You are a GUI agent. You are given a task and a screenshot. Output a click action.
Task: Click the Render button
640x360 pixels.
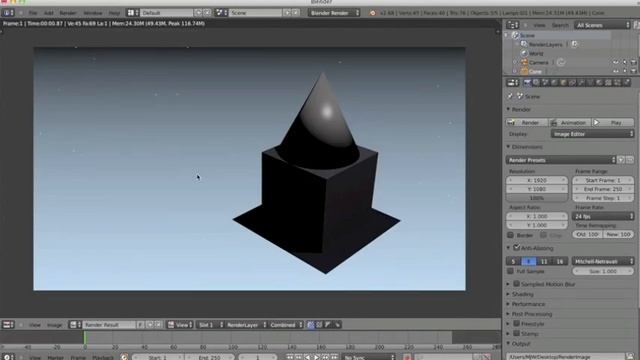527,122
